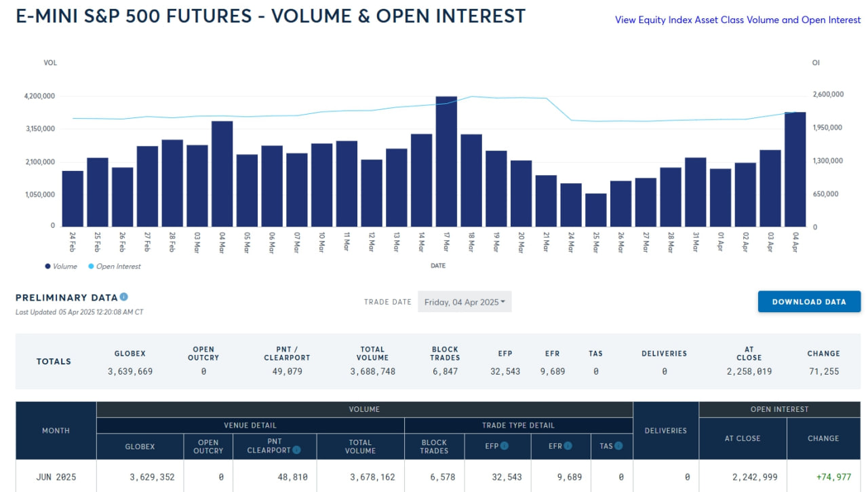Click the EFR info icon in table header

(x=568, y=446)
